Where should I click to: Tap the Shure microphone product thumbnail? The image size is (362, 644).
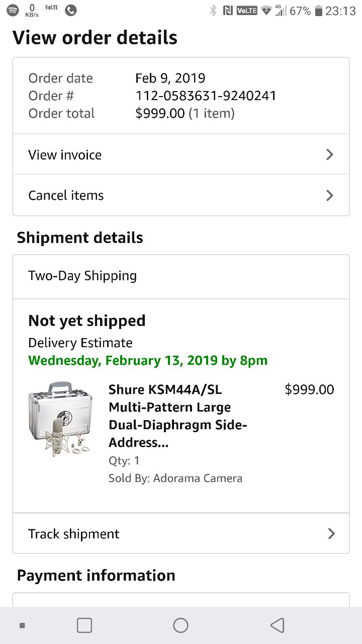[x=61, y=419]
